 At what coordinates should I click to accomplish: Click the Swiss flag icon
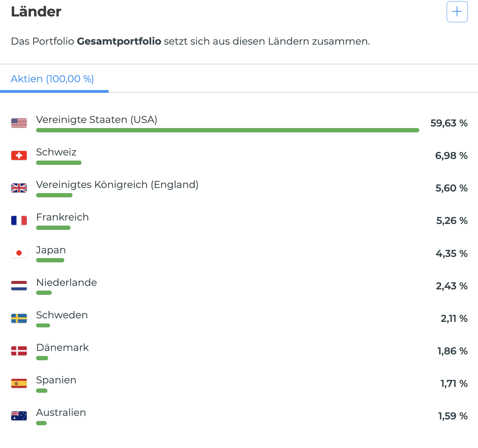(x=19, y=155)
